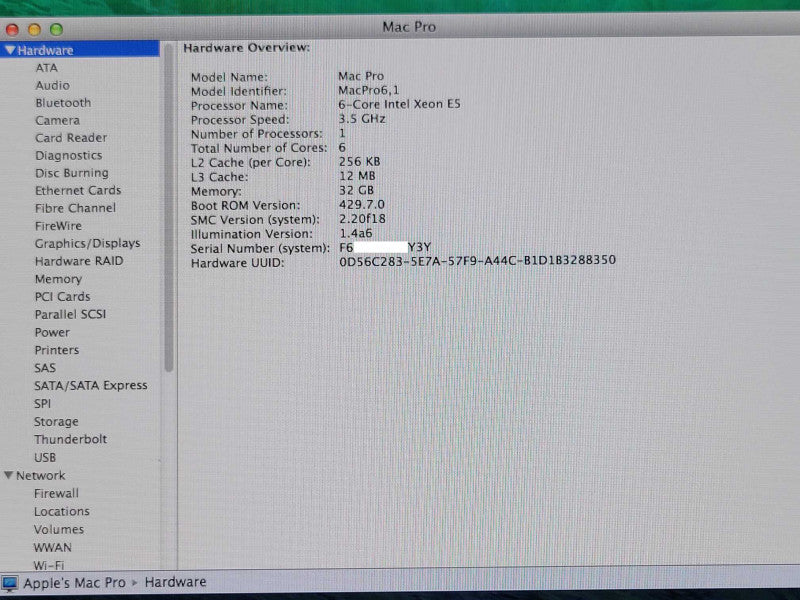Click the Mac Pro window title
The width and height of the screenshot is (800, 600).
[409, 27]
